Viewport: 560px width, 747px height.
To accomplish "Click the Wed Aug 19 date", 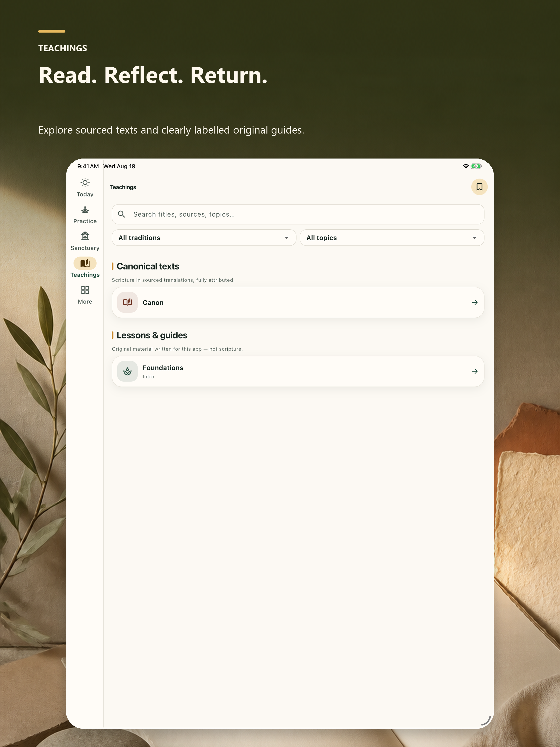I will coord(119,166).
